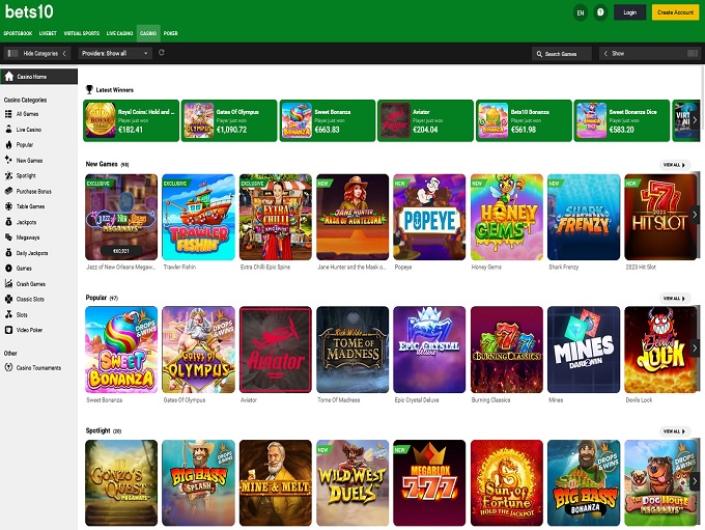Expand New Games with View All
The image size is (705, 530).
pos(675,164)
